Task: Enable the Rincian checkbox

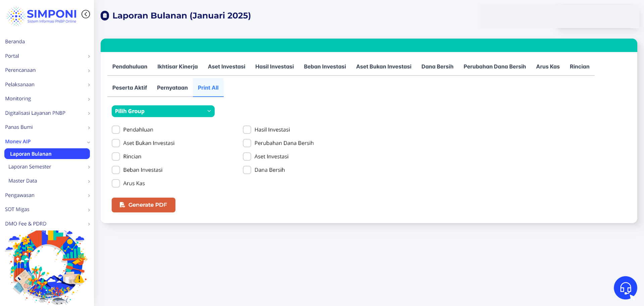Action: [x=116, y=157]
